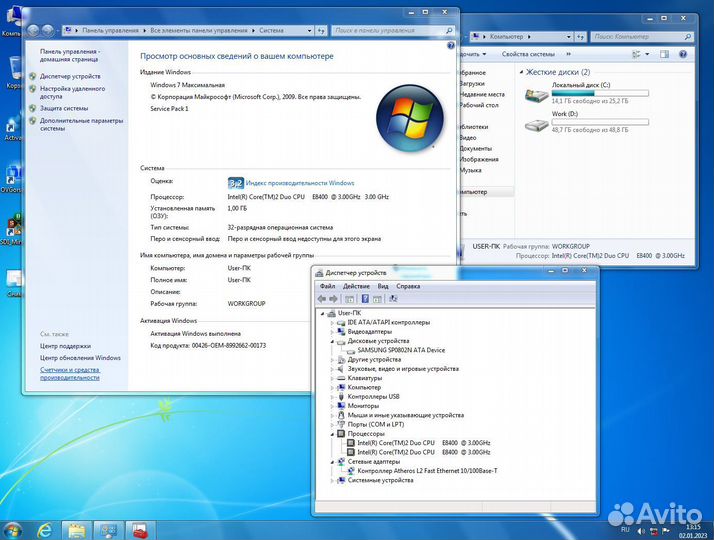This screenshot has width=714, height=540.
Task: Click the System control panel taskbar button
Action: [109, 531]
